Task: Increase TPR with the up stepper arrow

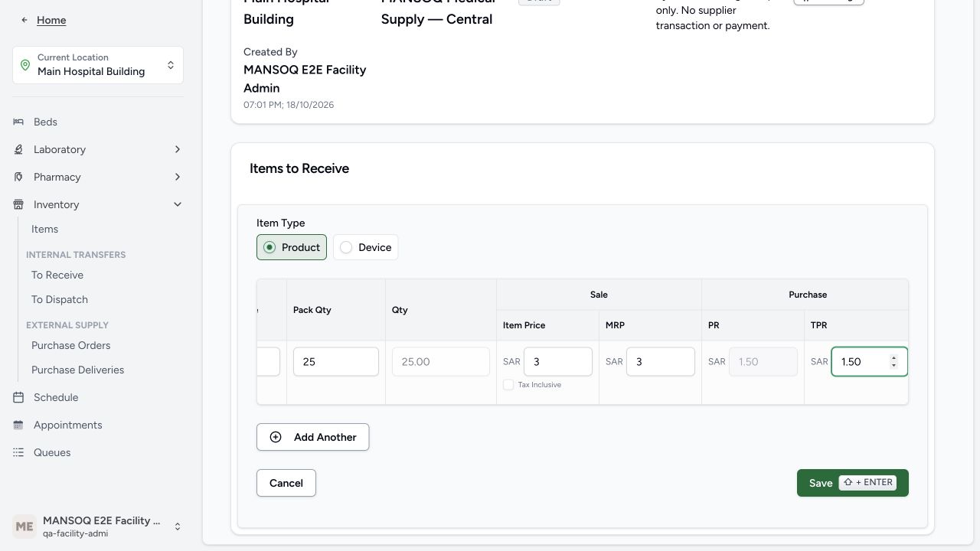Action: pos(893,358)
